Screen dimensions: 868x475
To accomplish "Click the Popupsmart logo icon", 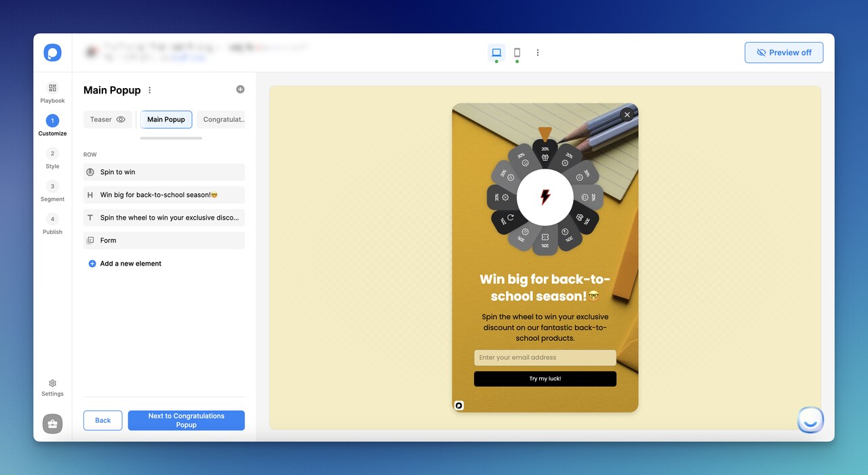I will [x=53, y=52].
